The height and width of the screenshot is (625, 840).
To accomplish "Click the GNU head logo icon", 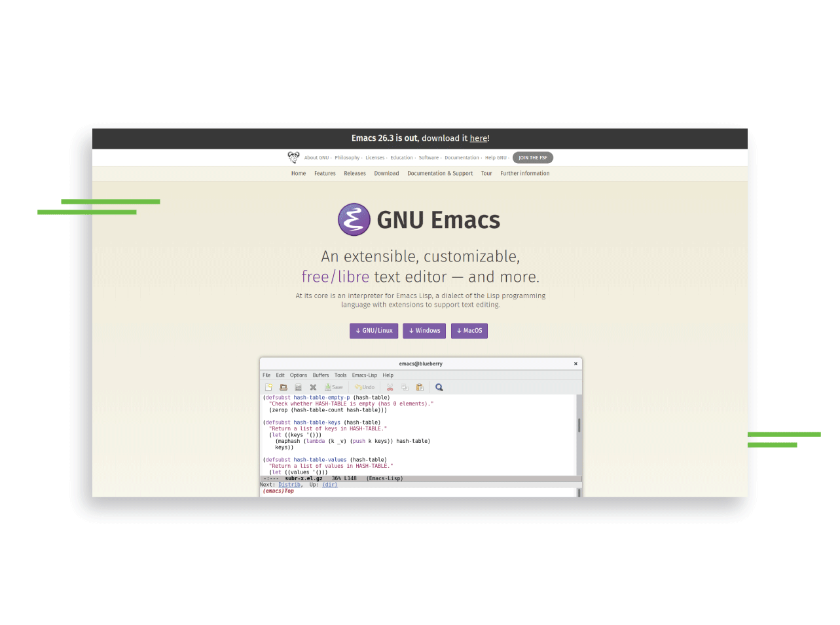I will (293, 157).
